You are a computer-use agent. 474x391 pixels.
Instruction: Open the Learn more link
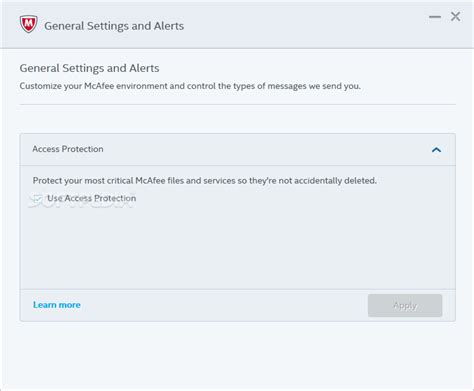(x=57, y=305)
